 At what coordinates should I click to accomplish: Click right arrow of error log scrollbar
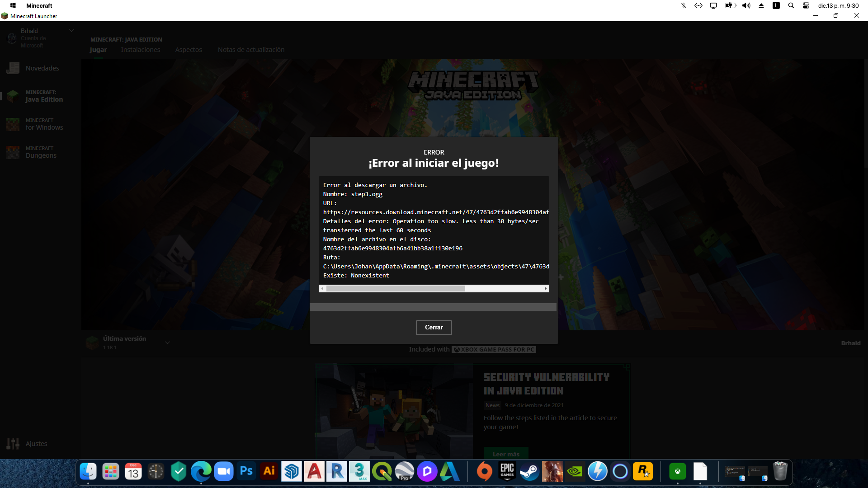click(546, 288)
